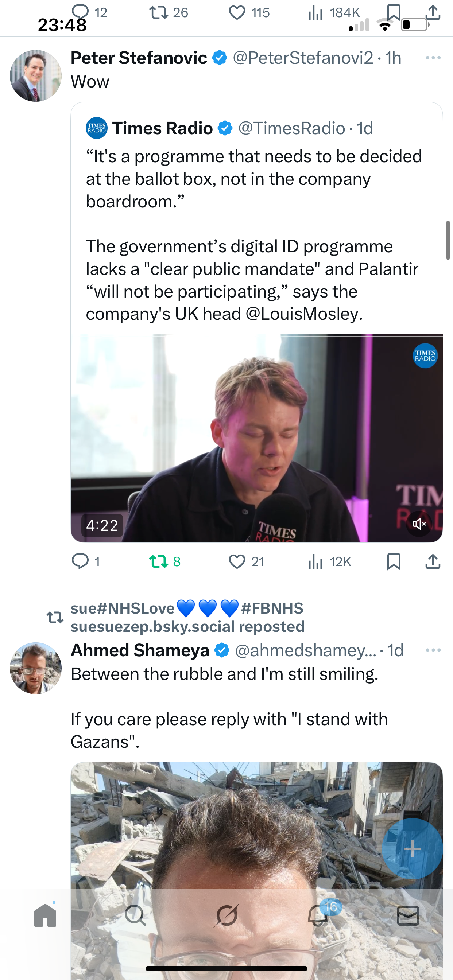Like the Times Radio digital ID post
This screenshot has height=980, width=453.
click(237, 561)
